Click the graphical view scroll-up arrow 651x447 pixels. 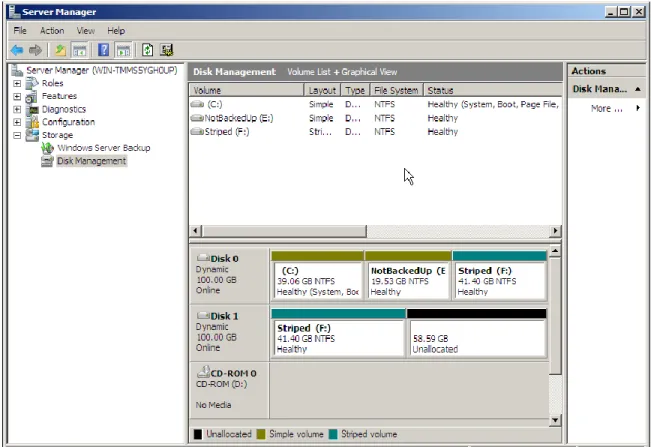tap(555, 251)
